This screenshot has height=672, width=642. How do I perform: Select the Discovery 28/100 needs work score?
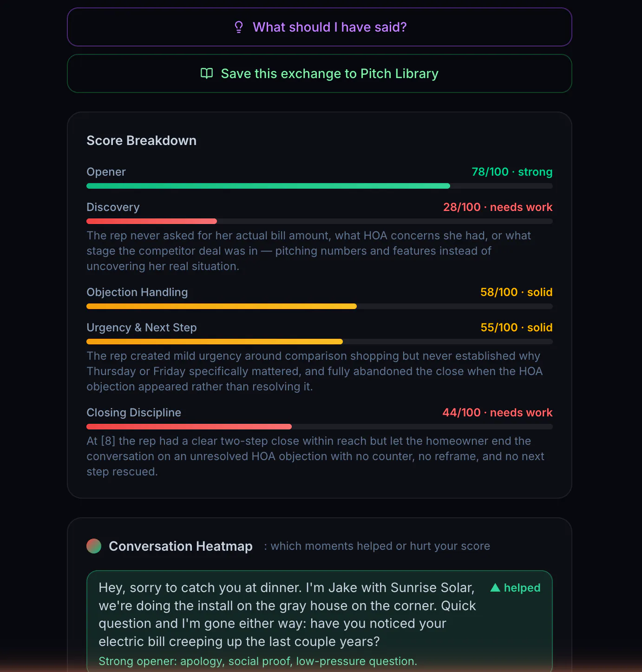pos(498,207)
